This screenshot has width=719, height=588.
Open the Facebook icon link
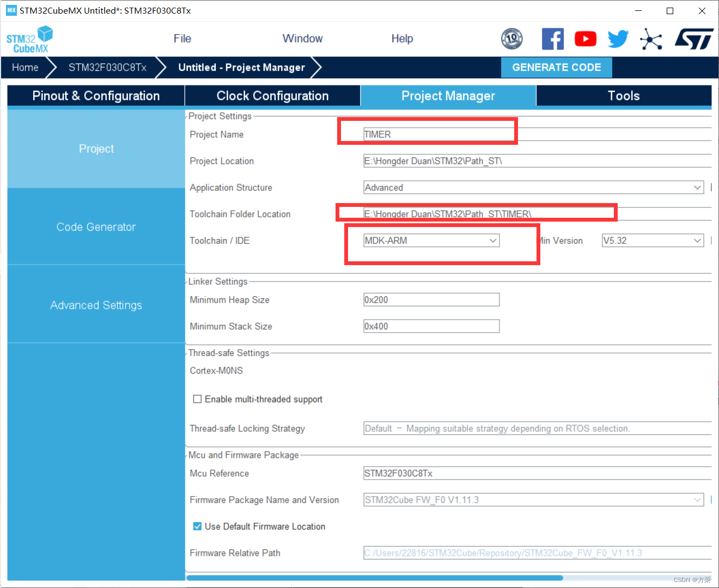pos(552,39)
